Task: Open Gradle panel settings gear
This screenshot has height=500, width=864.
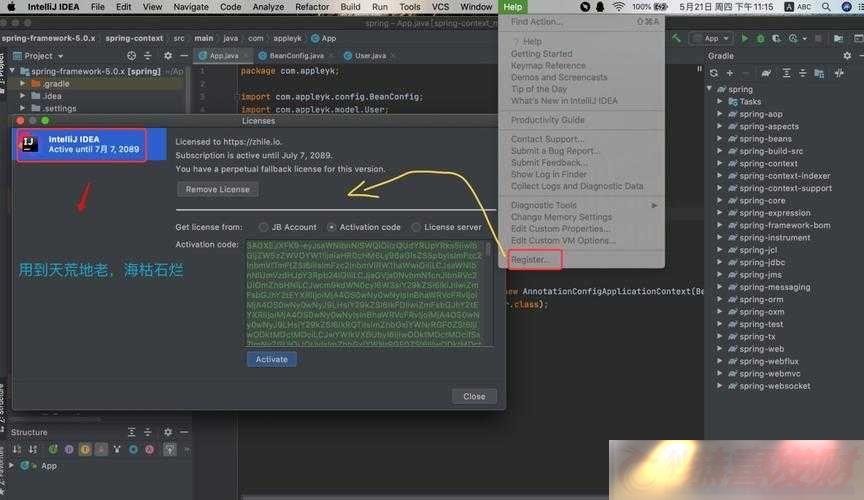Action: [847, 56]
